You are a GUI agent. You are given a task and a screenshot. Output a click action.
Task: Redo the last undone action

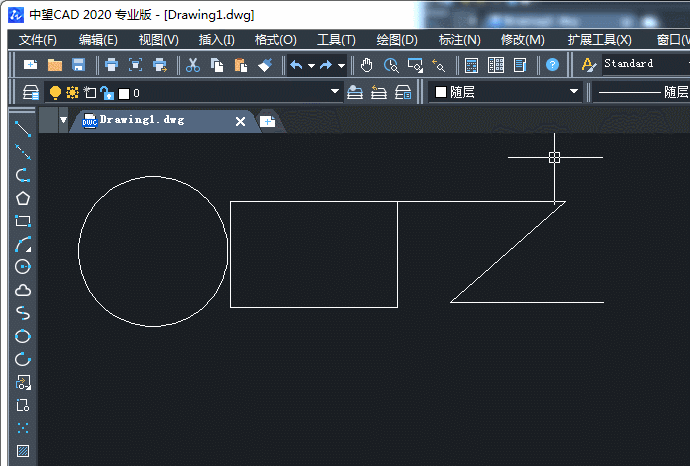[x=326, y=65]
